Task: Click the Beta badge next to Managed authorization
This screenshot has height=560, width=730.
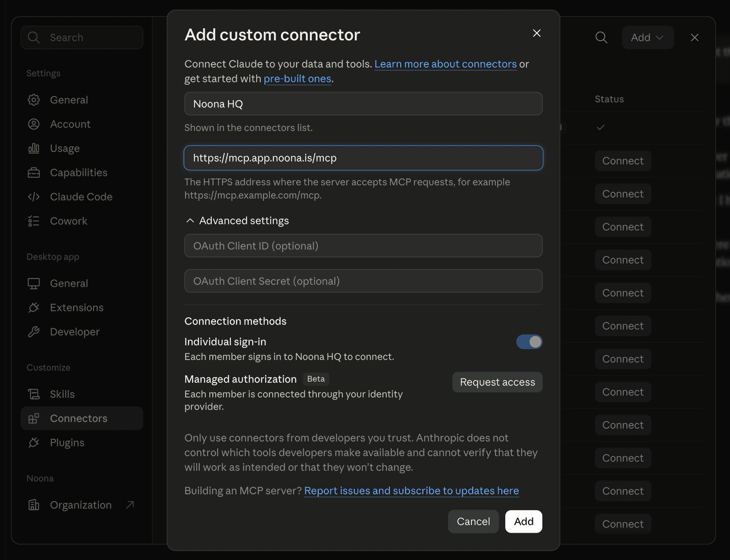Action: click(x=316, y=379)
